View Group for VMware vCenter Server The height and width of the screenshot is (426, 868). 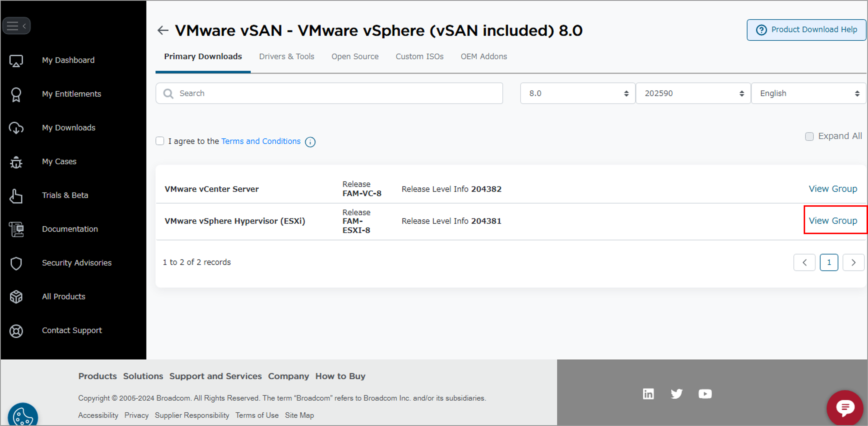833,189
